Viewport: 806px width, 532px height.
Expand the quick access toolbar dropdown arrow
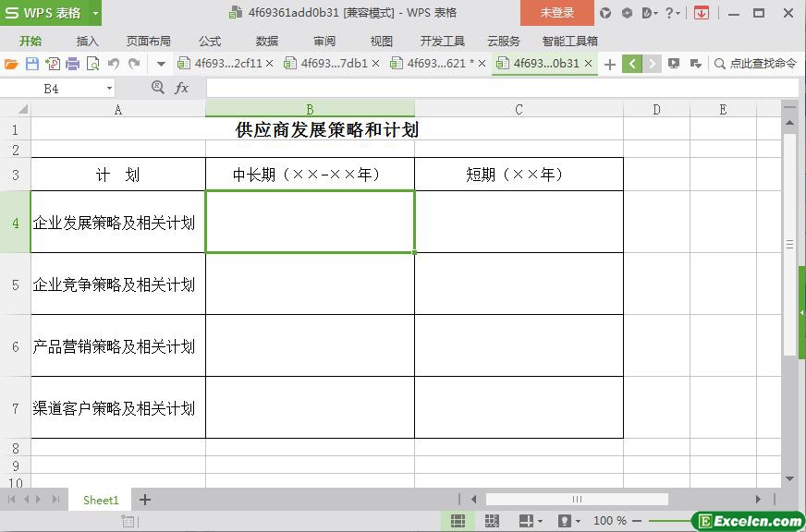pyautogui.click(x=161, y=64)
